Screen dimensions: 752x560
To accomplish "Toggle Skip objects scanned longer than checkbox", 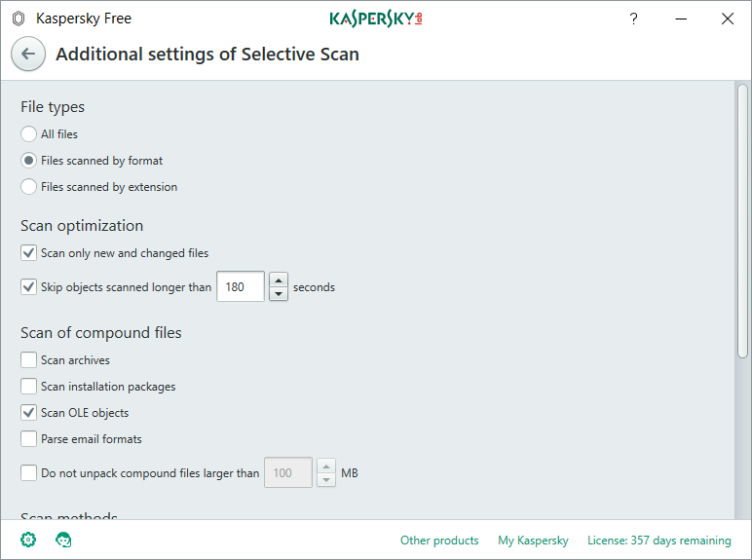I will (28, 286).
